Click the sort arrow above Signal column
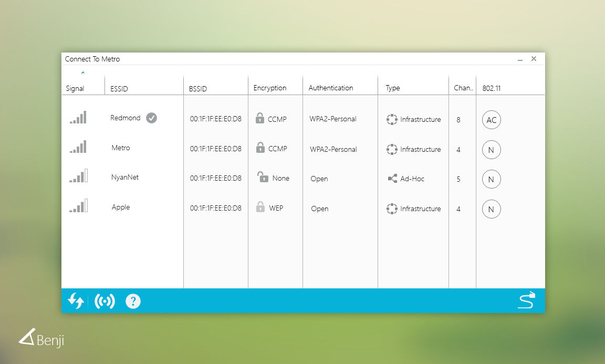Screen dimensions: 605x364 click(x=82, y=72)
